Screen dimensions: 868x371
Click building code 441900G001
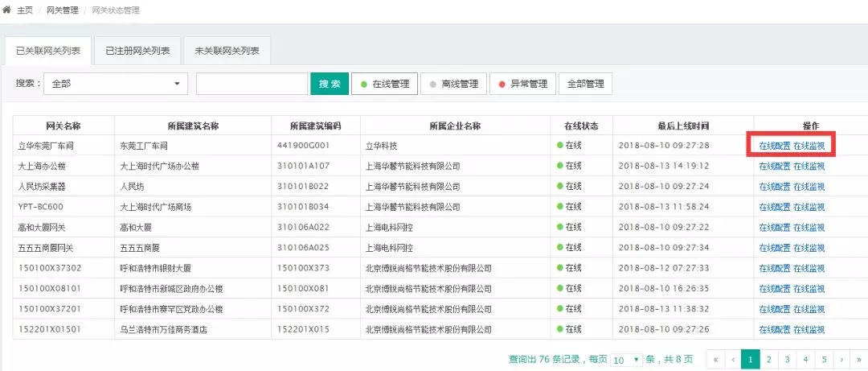click(x=303, y=146)
